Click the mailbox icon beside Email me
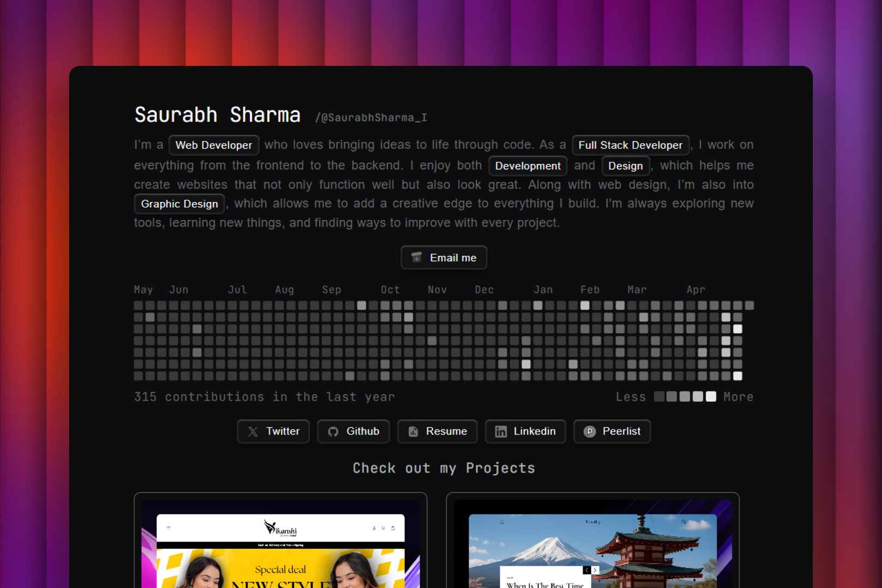 (416, 258)
